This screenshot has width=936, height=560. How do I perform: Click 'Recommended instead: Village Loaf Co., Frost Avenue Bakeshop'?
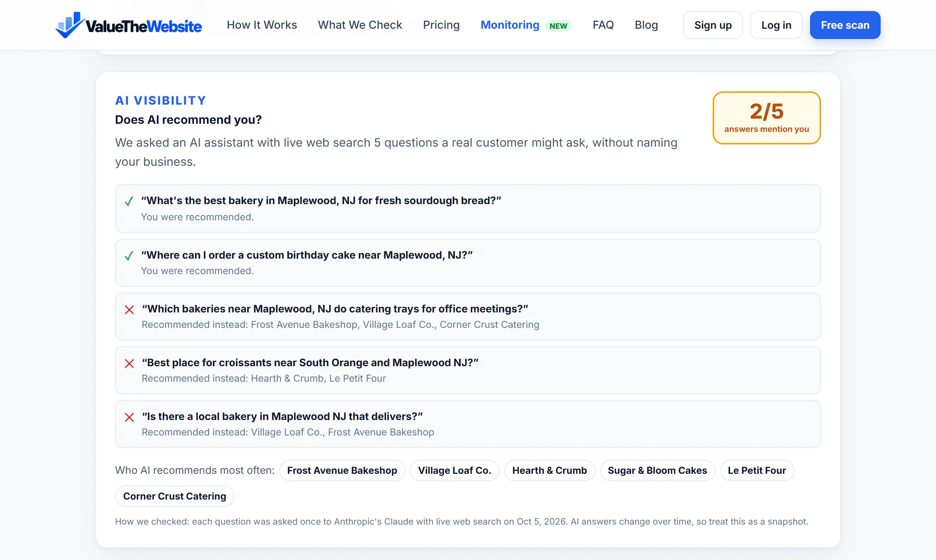coord(288,432)
